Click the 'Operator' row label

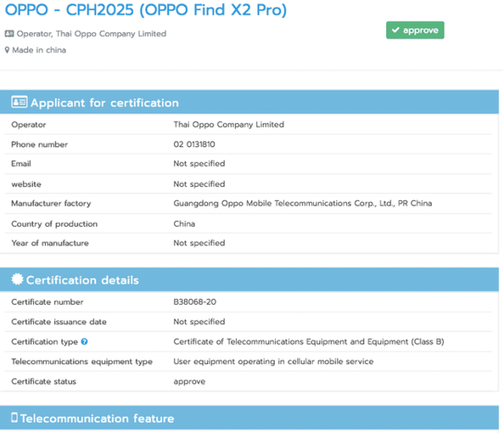tap(29, 125)
